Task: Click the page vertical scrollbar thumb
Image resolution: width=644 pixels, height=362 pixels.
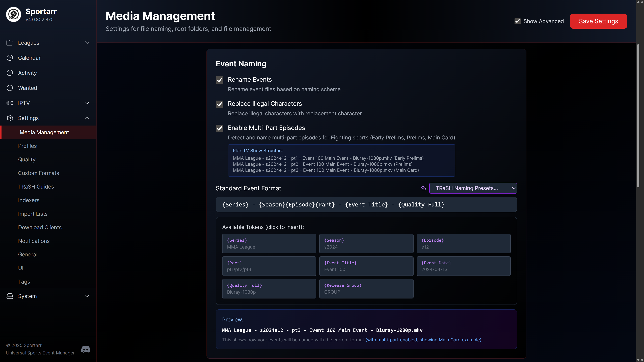Action: (x=638, y=115)
